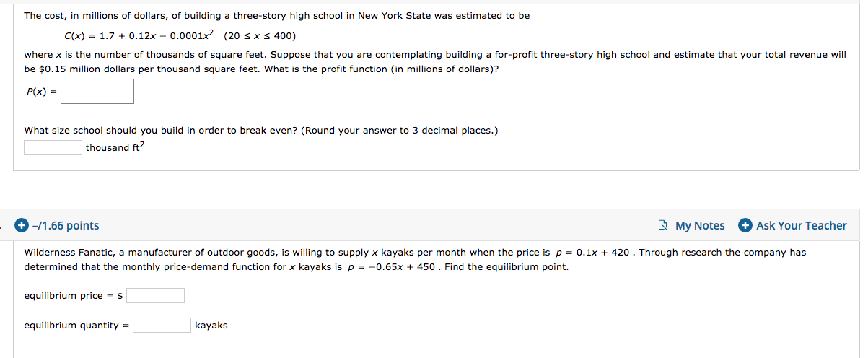Viewport: 868px width, 358px height.
Task: Click the blue plus icon before Ask Your Teacher
Action: (745, 225)
